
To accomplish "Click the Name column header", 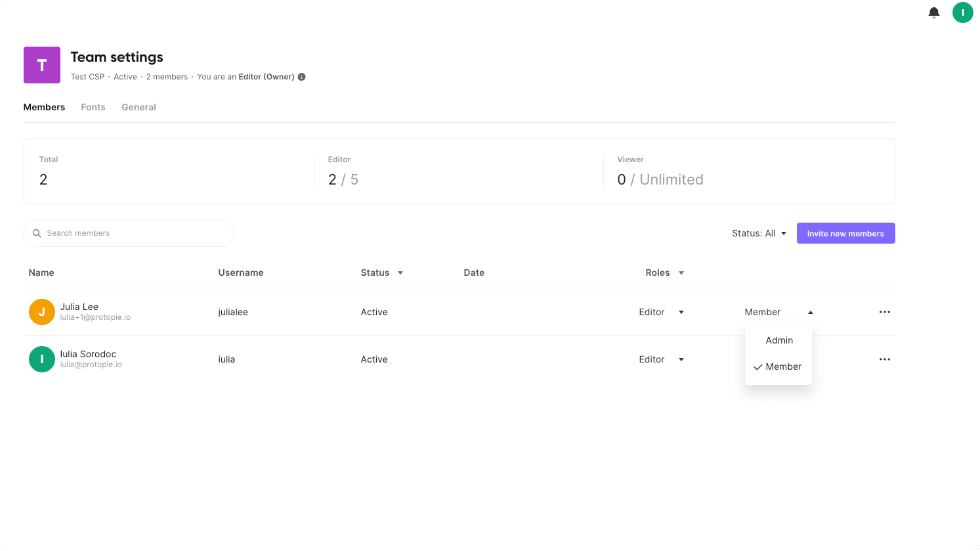I will coord(41,273).
